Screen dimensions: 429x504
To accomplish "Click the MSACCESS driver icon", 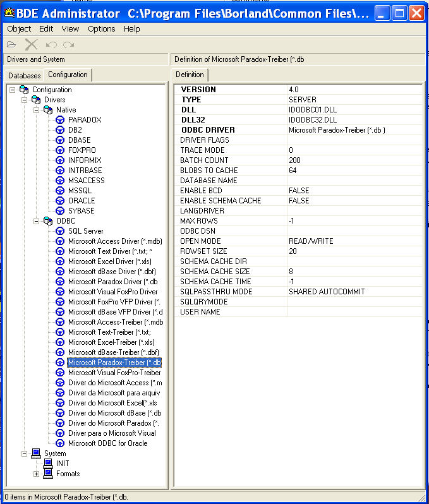I will coord(60,181).
